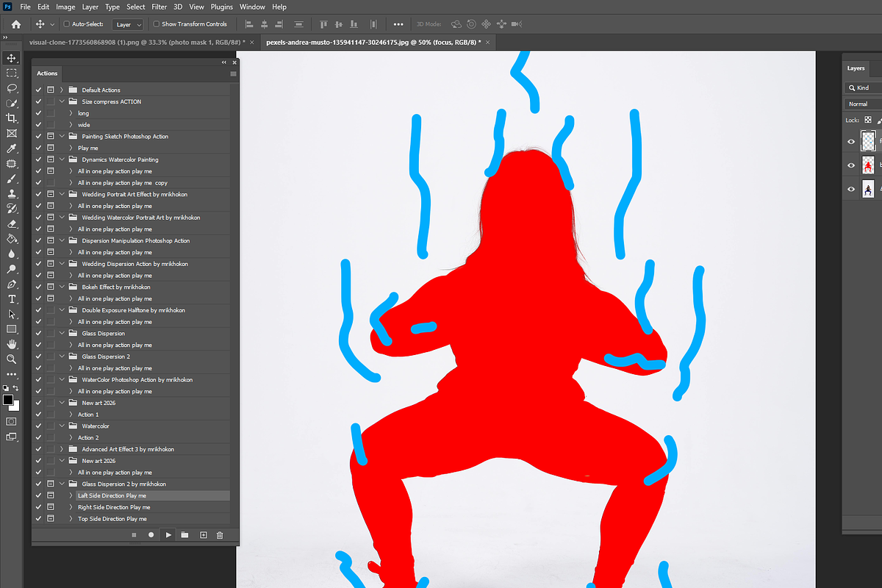Toggle the checkmark beside Default Actions set
The height and width of the screenshot is (588, 882).
[x=38, y=90]
